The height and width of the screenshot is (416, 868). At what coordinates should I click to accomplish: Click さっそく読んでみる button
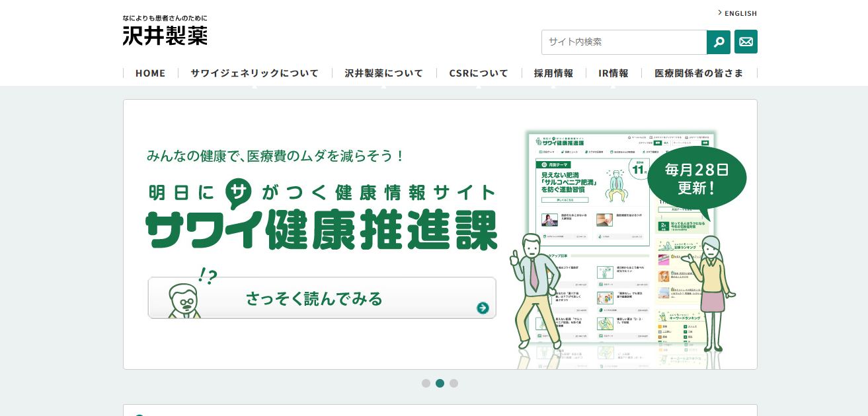322,298
